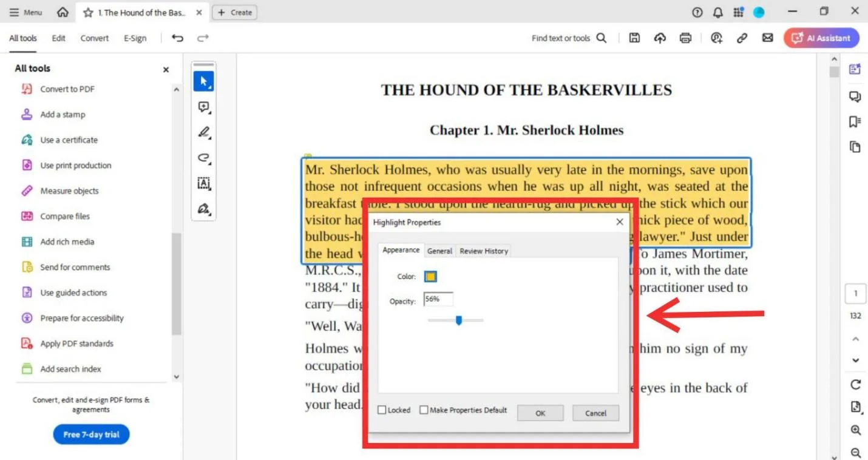Open Apply PDF standards tool

[76, 343]
